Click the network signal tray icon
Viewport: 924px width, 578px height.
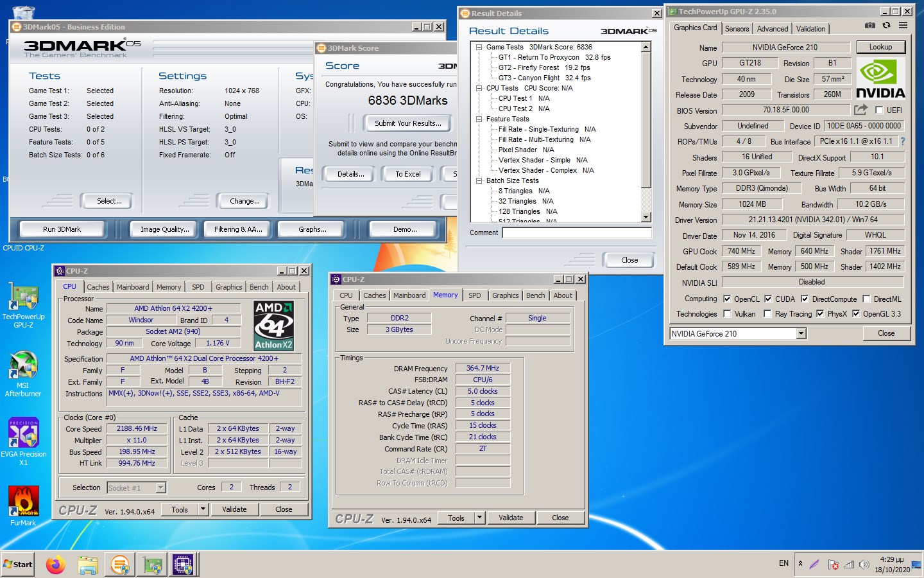click(848, 565)
